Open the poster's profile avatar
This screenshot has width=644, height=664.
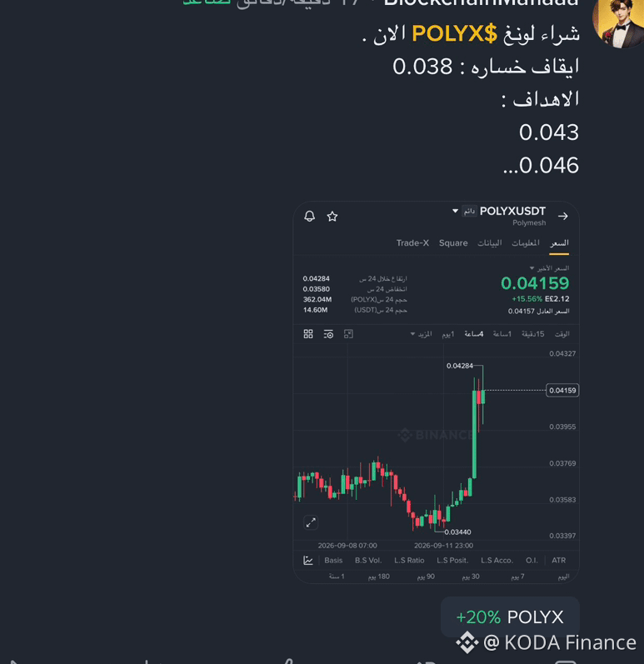[618, 22]
